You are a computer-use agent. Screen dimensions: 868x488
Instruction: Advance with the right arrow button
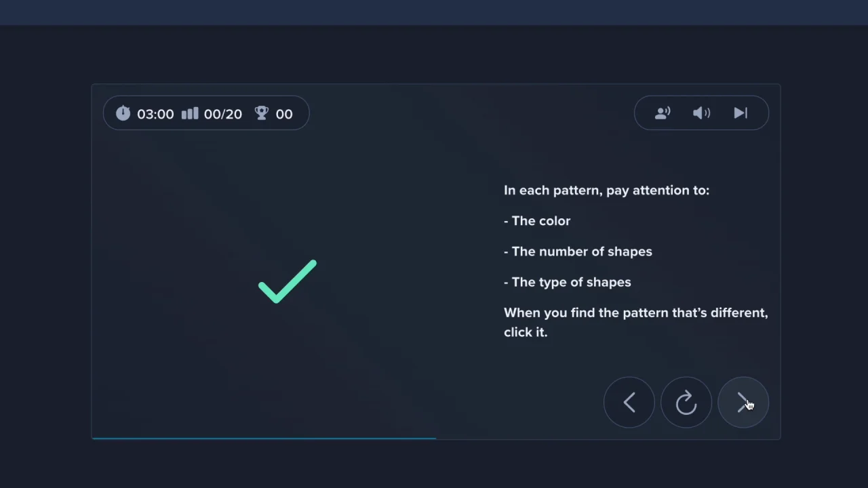(x=743, y=403)
